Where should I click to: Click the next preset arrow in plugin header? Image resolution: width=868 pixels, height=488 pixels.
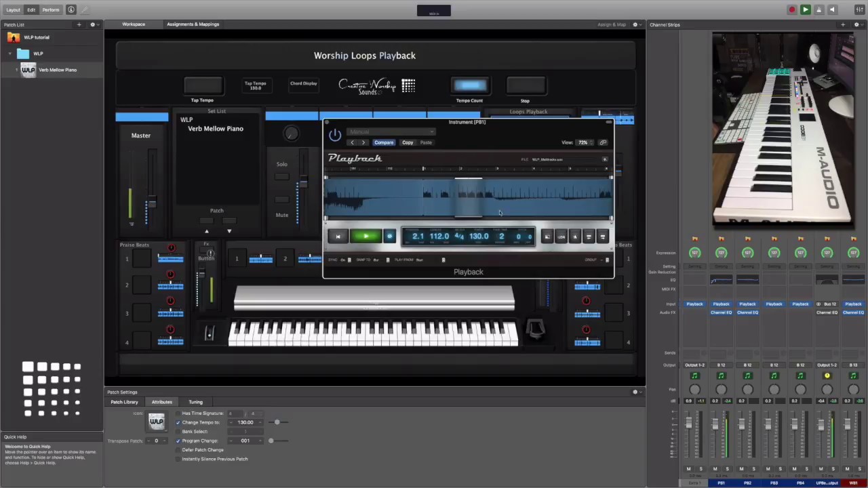(x=363, y=142)
